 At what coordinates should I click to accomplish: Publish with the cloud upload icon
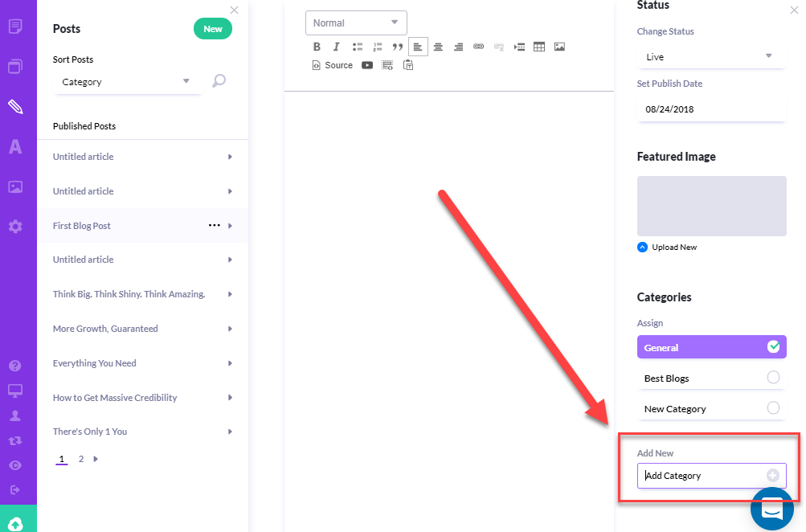click(15, 524)
